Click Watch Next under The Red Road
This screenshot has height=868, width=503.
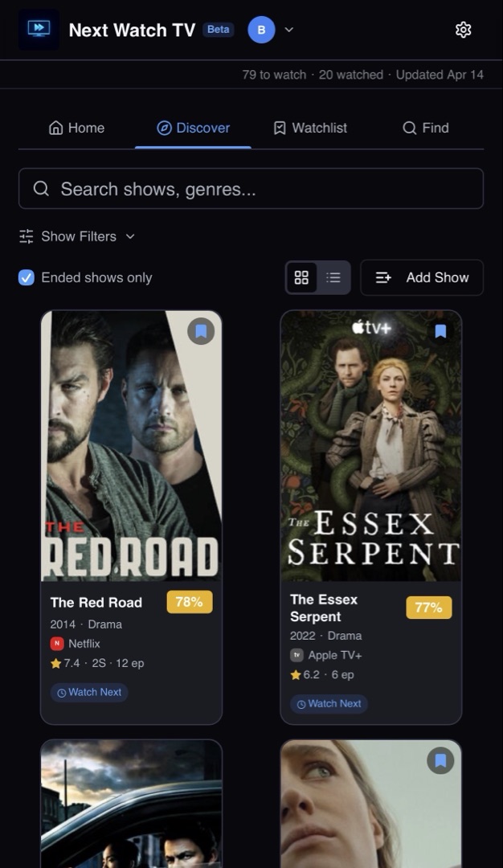click(x=88, y=692)
